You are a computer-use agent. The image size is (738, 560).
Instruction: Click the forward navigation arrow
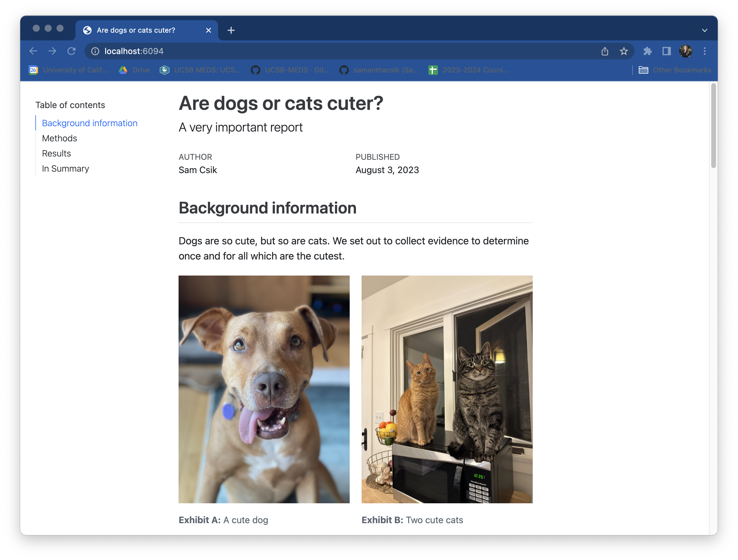tap(52, 51)
